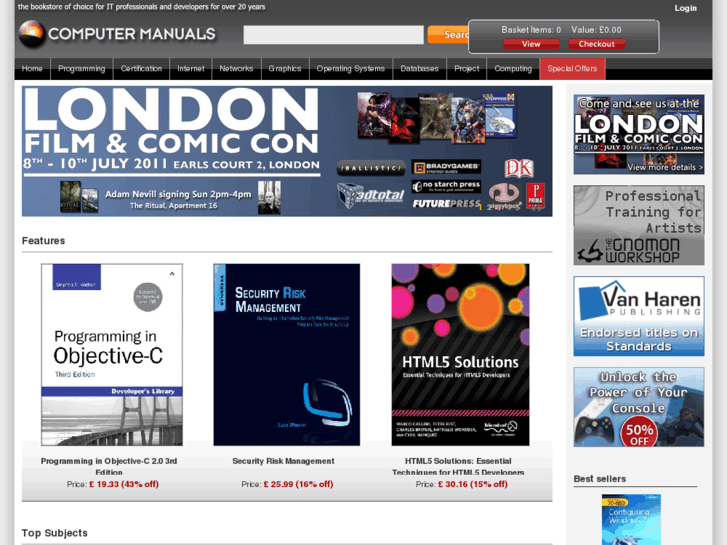Click the Basket Items: 0 text
The image size is (727, 545).
[x=531, y=30]
